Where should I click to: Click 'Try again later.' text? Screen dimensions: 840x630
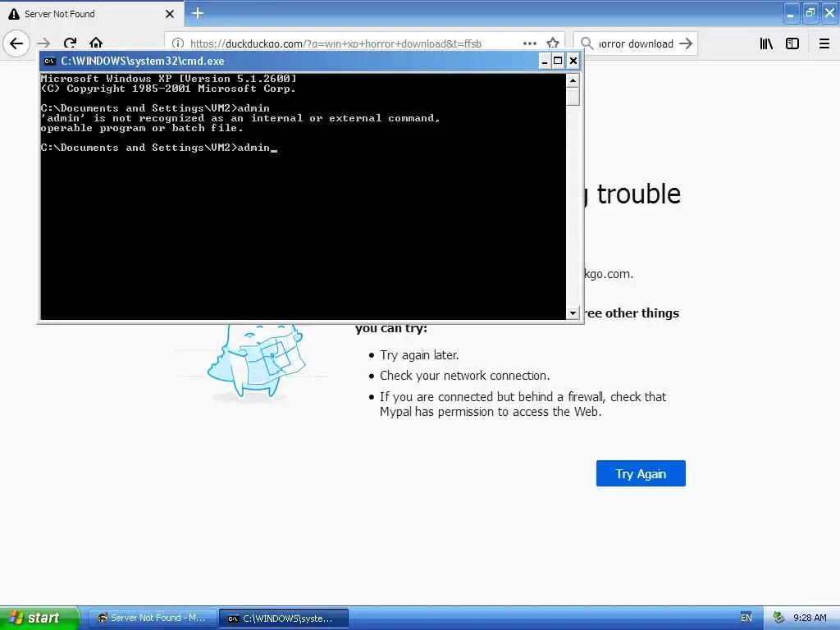[419, 355]
